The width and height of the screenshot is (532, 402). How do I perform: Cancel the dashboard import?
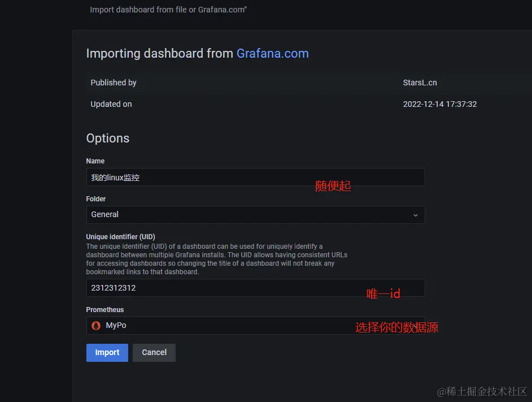click(154, 352)
